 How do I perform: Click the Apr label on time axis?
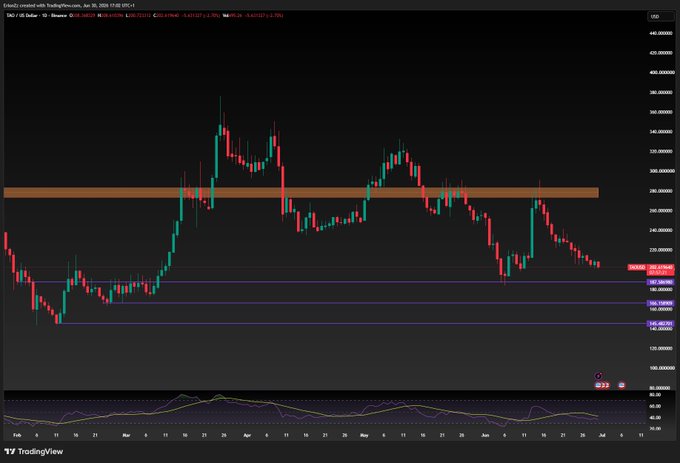pyautogui.click(x=247, y=435)
